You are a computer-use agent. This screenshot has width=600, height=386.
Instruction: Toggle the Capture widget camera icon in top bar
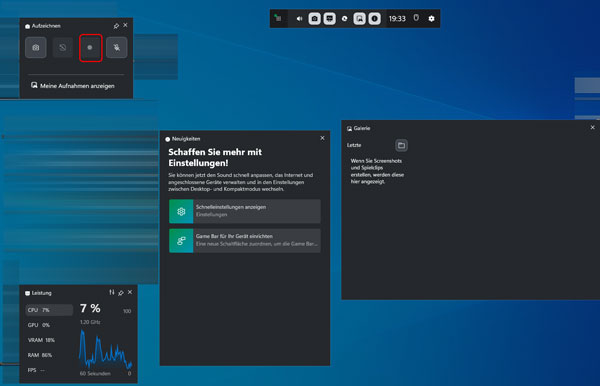point(315,18)
